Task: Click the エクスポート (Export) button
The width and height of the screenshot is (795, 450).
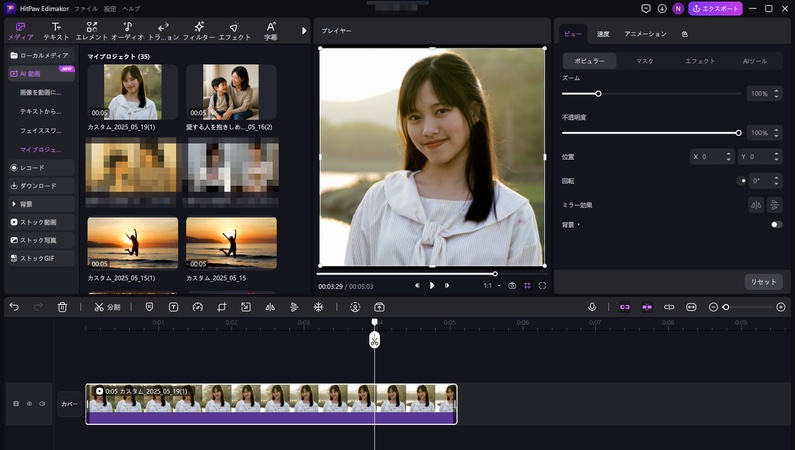Action: 716,9
